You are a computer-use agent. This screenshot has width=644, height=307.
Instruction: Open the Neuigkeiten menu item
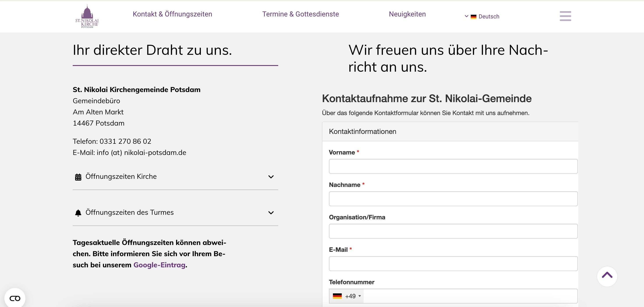click(407, 14)
